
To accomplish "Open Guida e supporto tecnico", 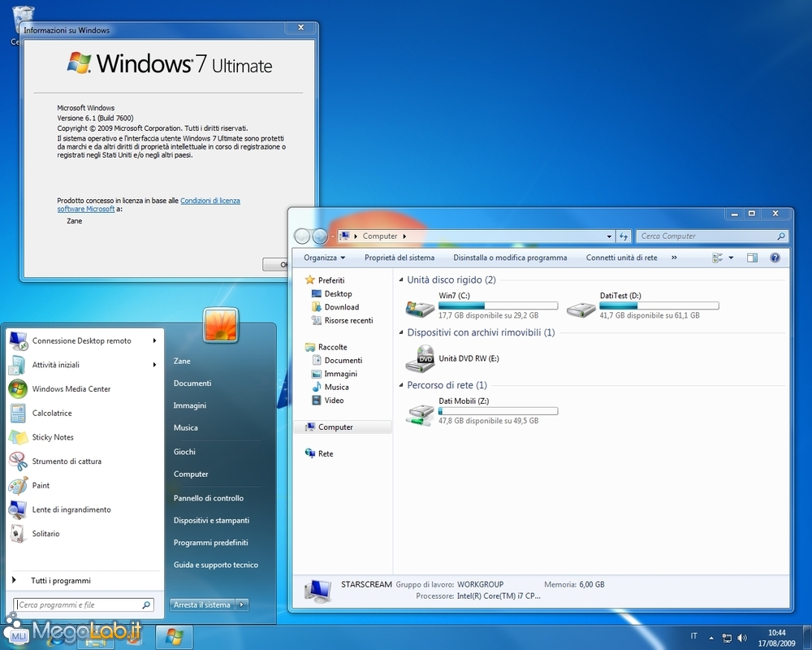I will 215,565.
